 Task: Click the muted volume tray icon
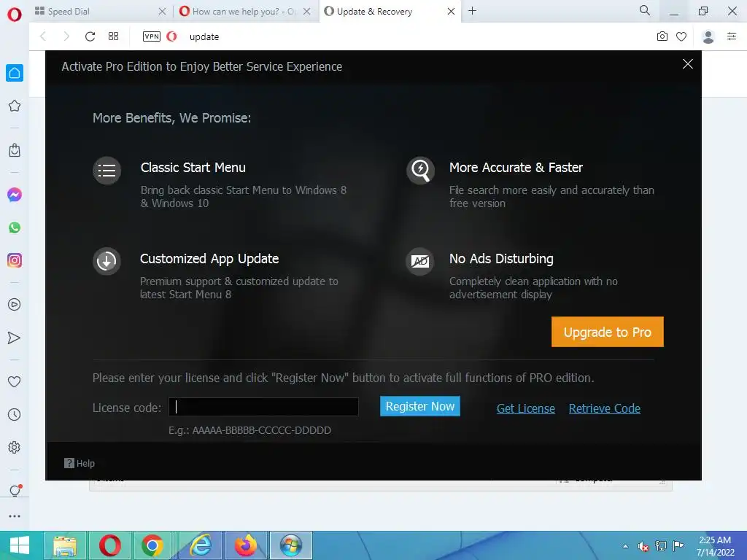click(643, 546)
